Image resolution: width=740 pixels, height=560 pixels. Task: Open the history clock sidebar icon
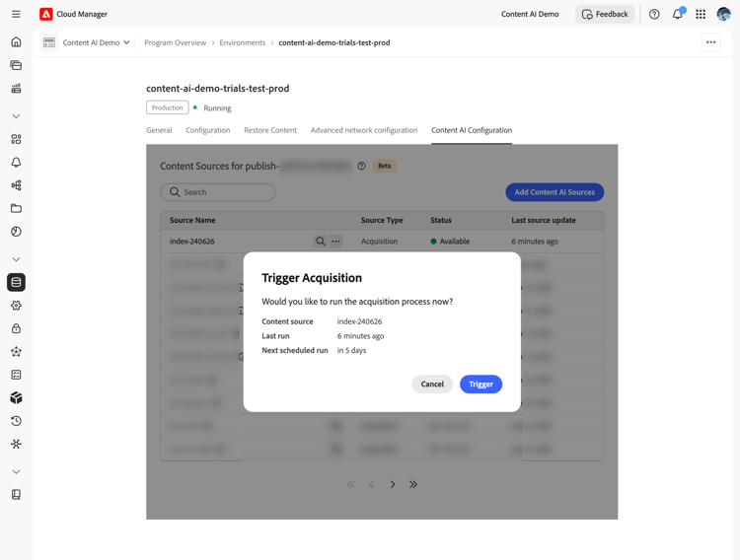tap(16, 421)
